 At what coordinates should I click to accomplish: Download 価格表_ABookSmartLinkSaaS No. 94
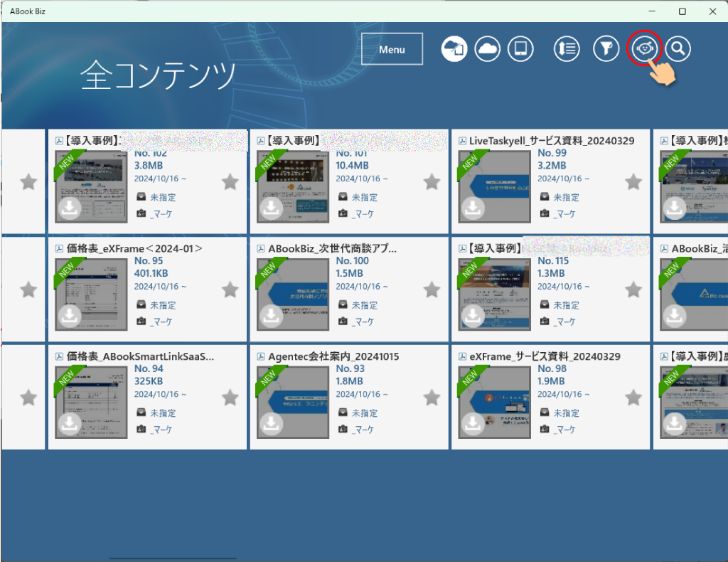pos(70,424)
